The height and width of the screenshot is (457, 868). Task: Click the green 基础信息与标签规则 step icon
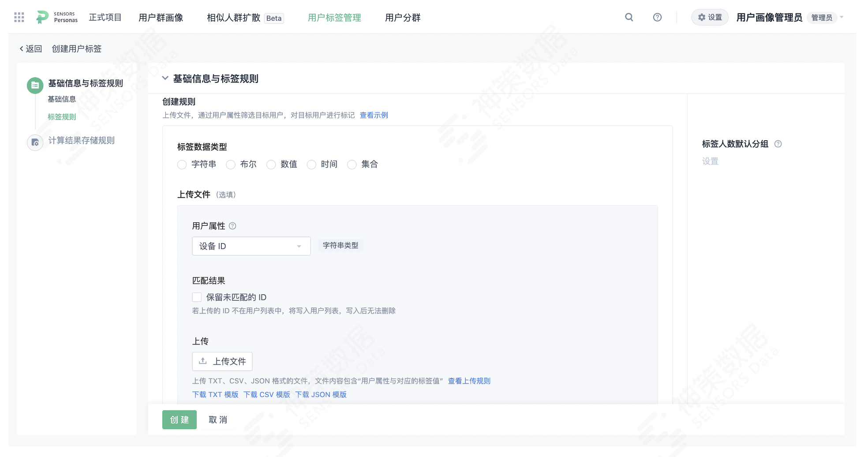[x=35, y=85]
